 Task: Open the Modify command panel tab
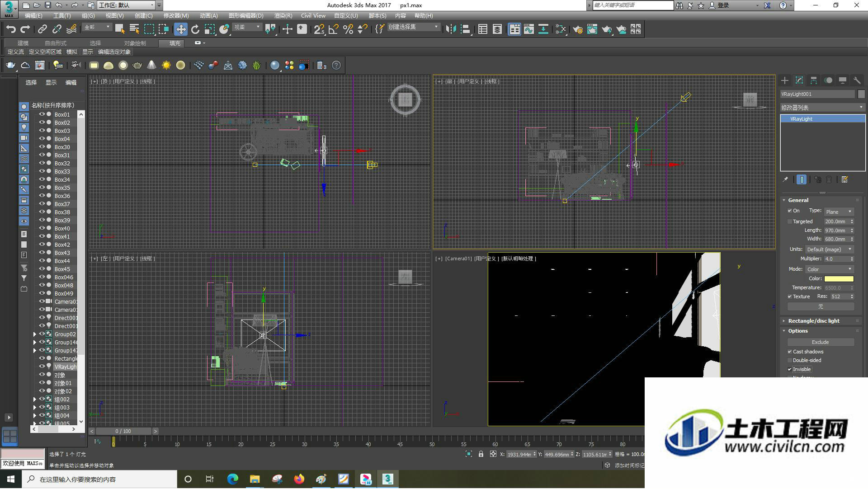pos(799,80)
